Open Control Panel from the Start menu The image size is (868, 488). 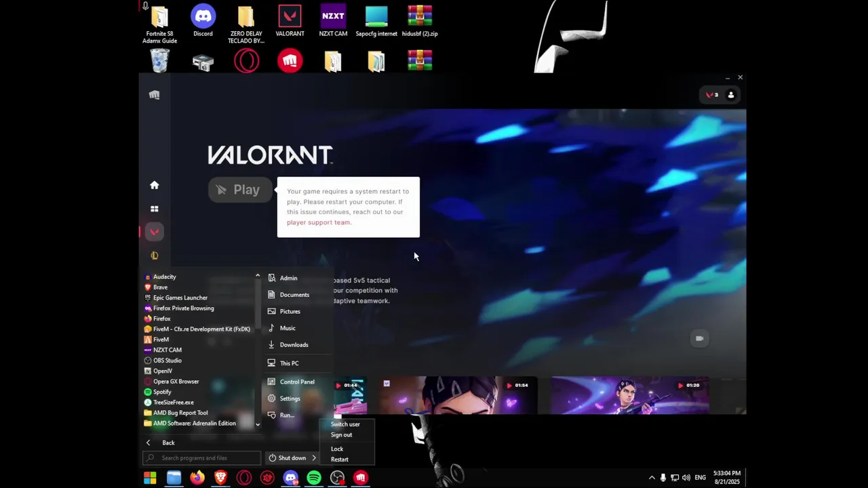click(x=297, y=382)
